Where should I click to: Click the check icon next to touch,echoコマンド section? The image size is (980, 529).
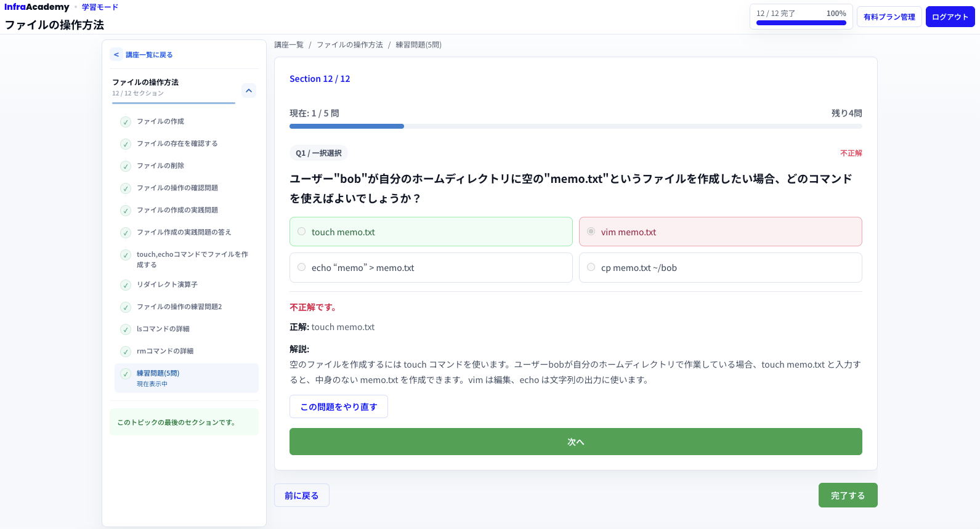[126, 255]
